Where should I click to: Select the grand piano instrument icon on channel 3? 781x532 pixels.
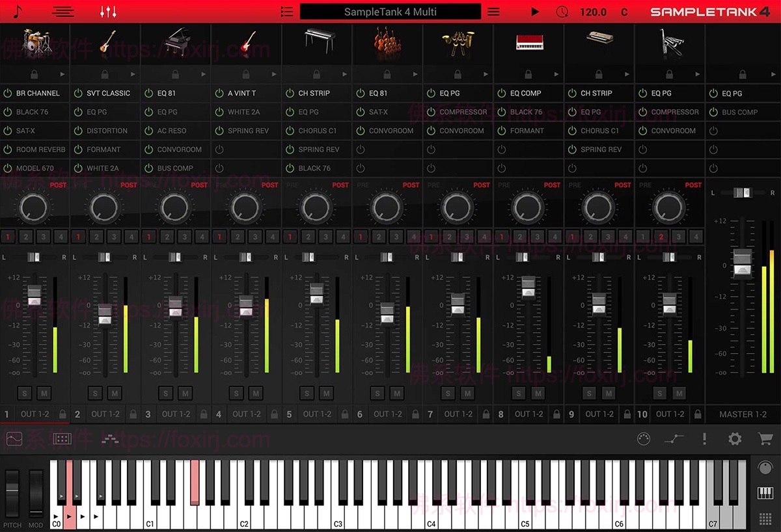coord(176,44)
